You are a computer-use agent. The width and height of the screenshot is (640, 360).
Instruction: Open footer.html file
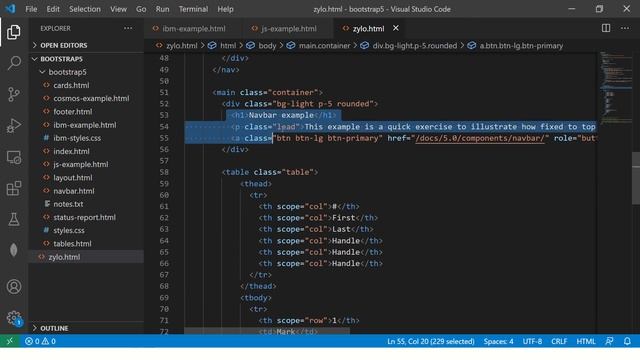coord(73,111)
